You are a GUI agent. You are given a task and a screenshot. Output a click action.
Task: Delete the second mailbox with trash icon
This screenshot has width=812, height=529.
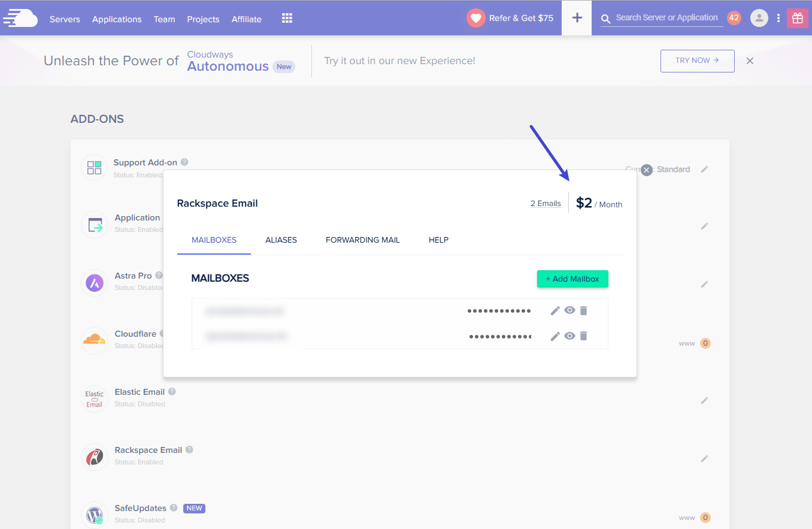coord(584,336)
